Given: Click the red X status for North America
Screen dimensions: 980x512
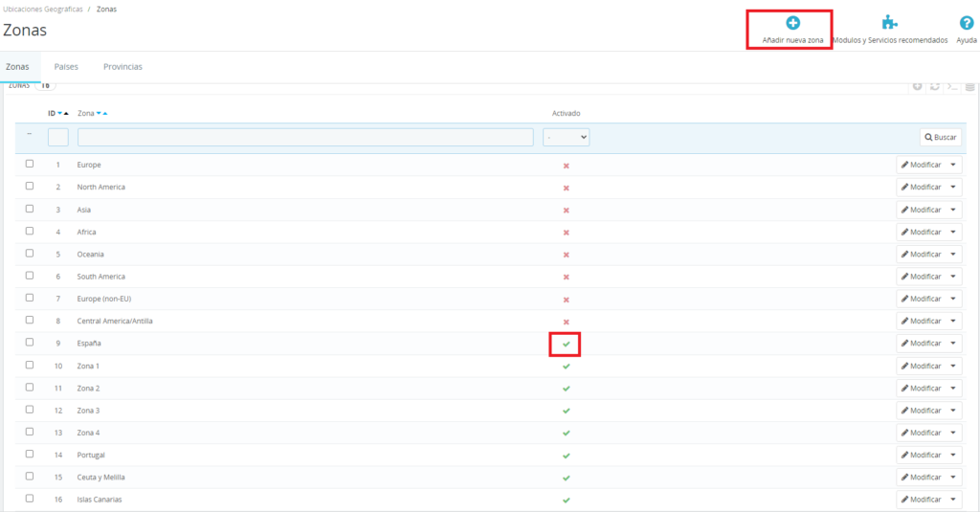Looking at the screenshot, I should pyautogui.click(x=567, y=188).
